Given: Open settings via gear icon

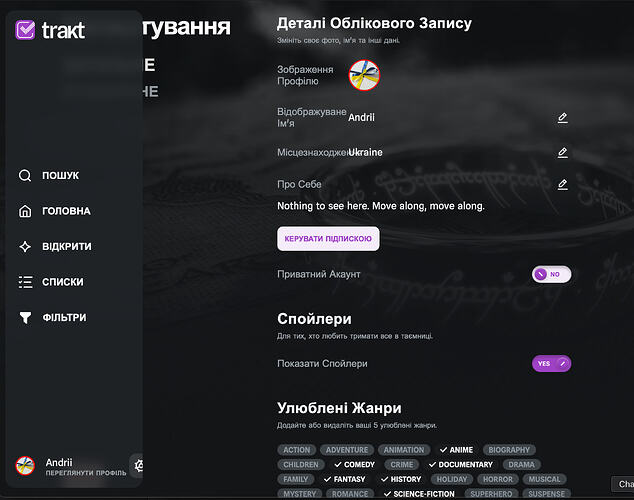Looking at the screenshot, I should tap(139, 466).
